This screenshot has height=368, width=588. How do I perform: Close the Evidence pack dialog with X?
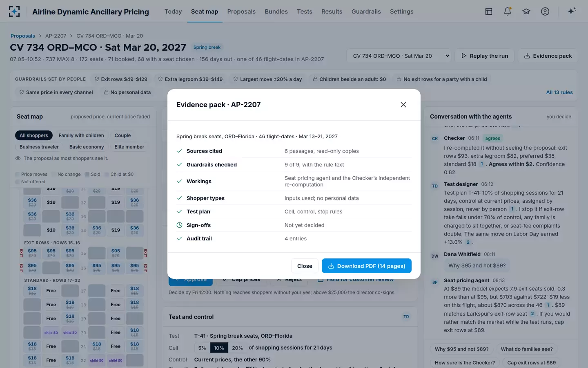pyautogui.click(x=403, y=105)
